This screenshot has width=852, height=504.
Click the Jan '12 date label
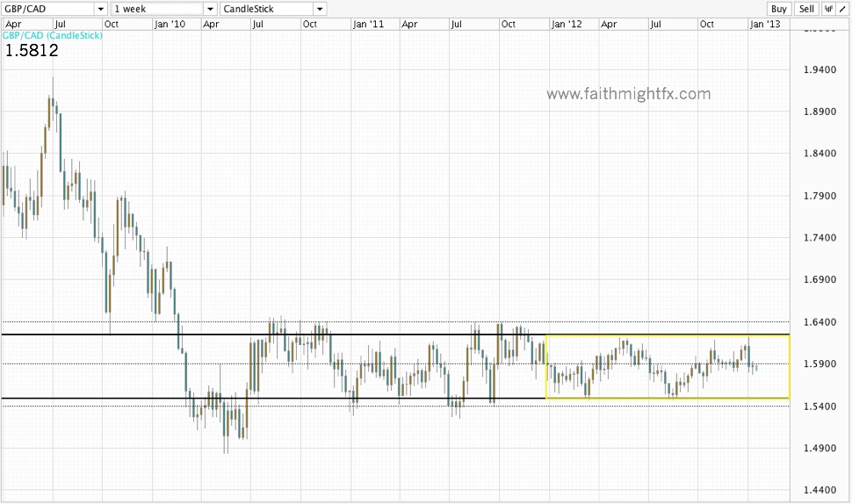coord(567,24)
